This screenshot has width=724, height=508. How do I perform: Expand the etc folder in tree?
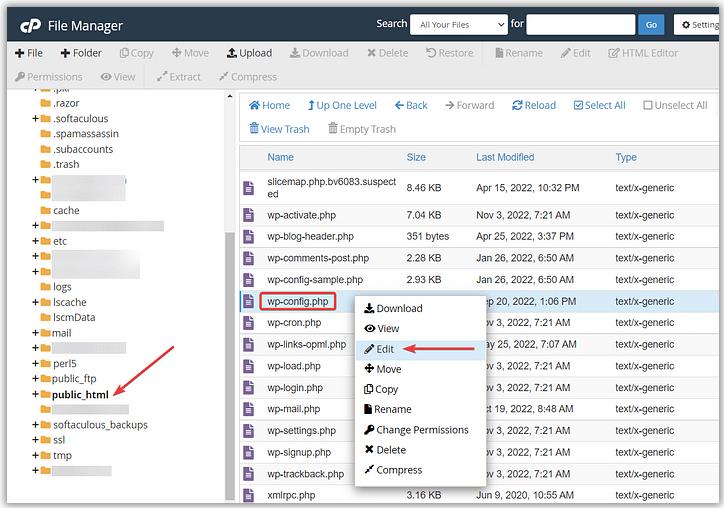[x=35, y=241]
